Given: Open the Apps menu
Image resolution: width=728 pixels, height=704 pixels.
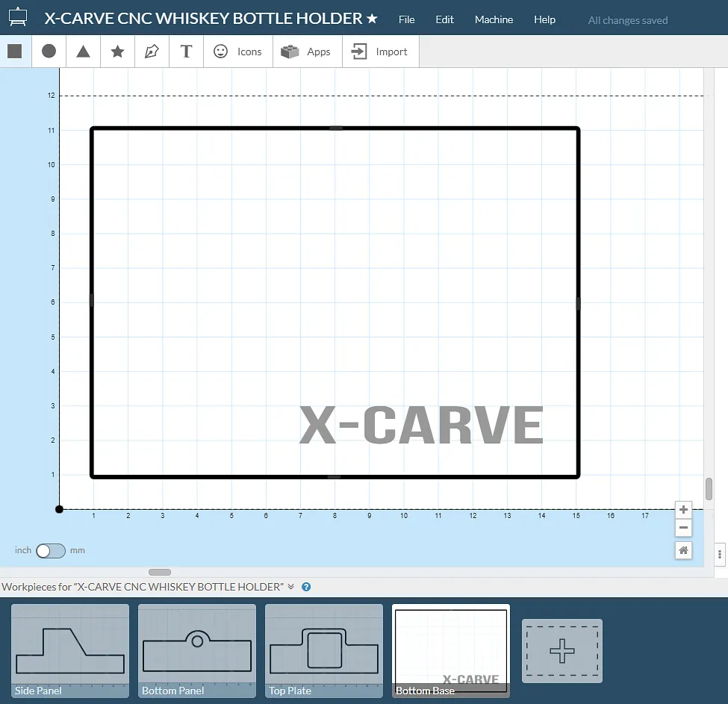Looking at the screenshot, I should tap(307, 52).
